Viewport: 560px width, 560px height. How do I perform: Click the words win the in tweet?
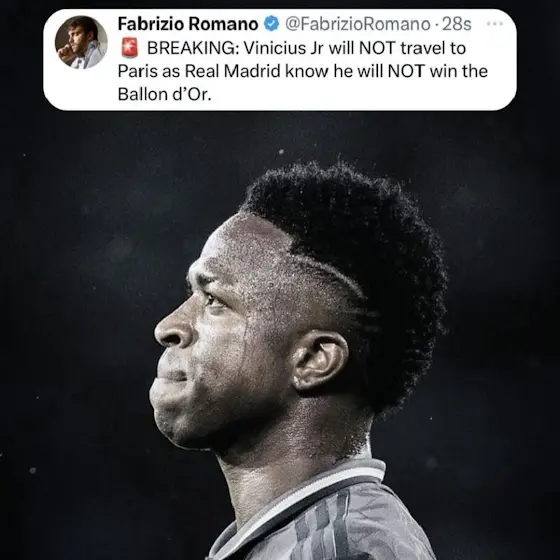pos(459,71)
